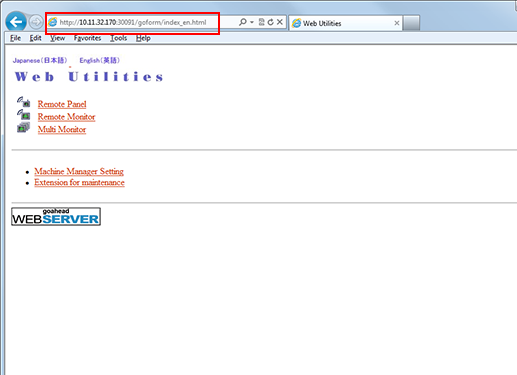This screenshot has height=375, width=517.
Task: Click the browser Back arrow button
Action: pyautogui.click(x=16, y=22)
